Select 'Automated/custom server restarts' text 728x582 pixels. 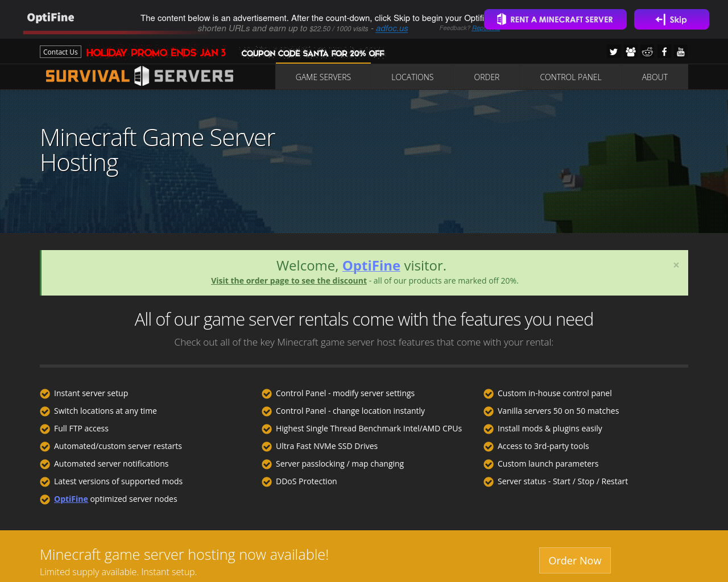(x=118, y=446)
